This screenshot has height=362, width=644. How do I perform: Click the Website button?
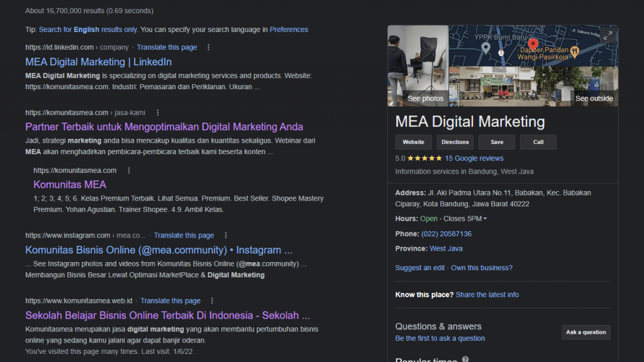coord(414,142)
